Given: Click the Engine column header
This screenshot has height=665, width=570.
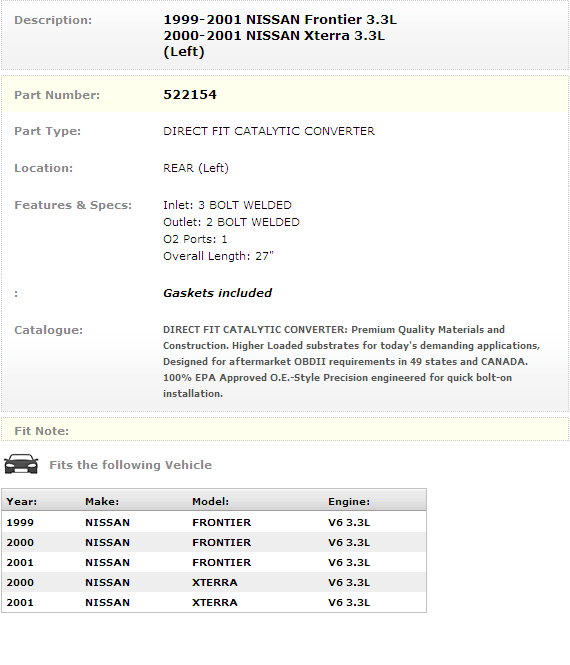Looking at the screenshot, I should tap(349, 502).
